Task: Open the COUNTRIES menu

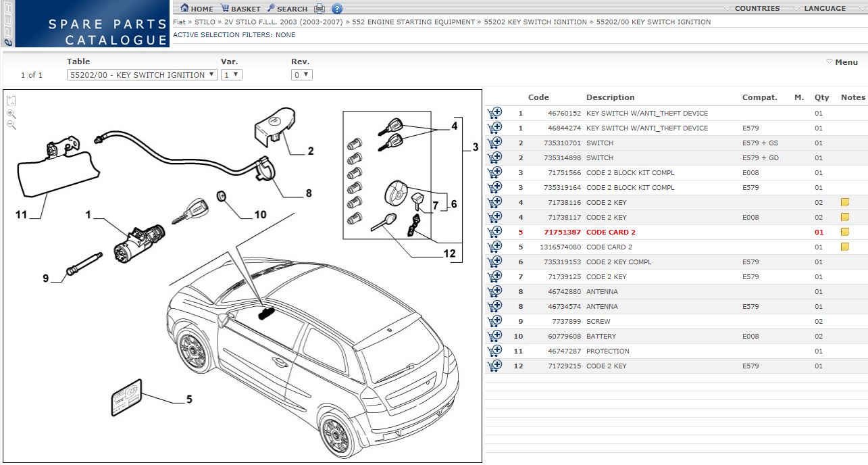Action: (752, 9)
